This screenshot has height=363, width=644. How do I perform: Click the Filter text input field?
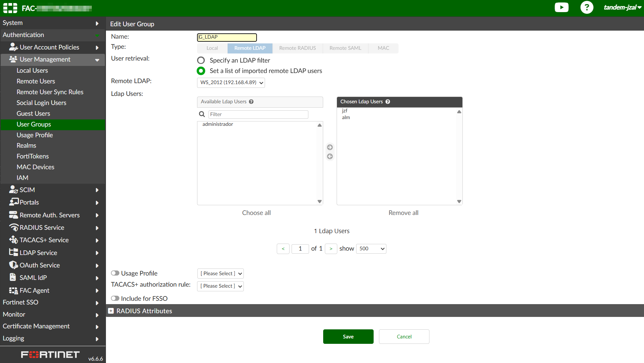258,114
